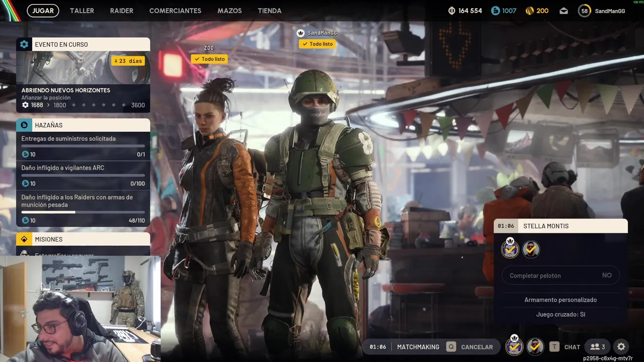Open the RAIDER tab

[122, 11]
